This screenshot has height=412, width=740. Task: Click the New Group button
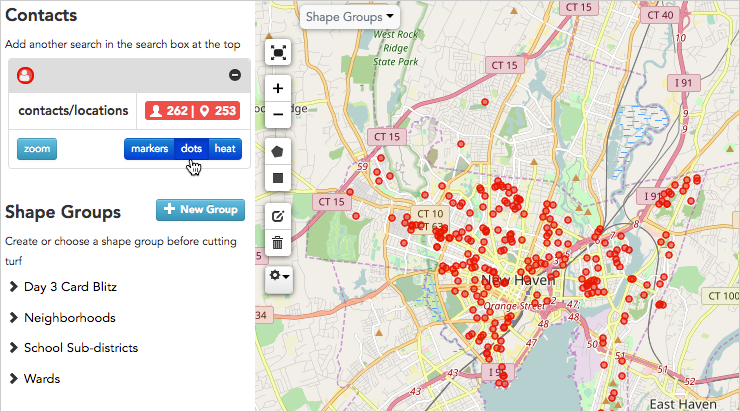click(x=201, y=210)
